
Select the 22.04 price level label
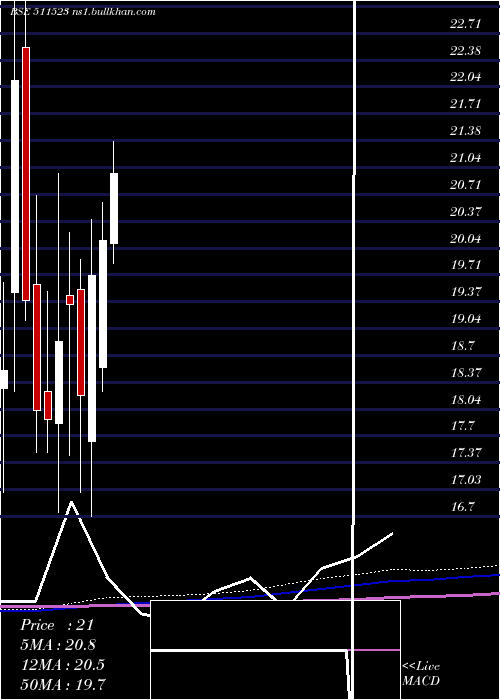(x=466, y=77)
